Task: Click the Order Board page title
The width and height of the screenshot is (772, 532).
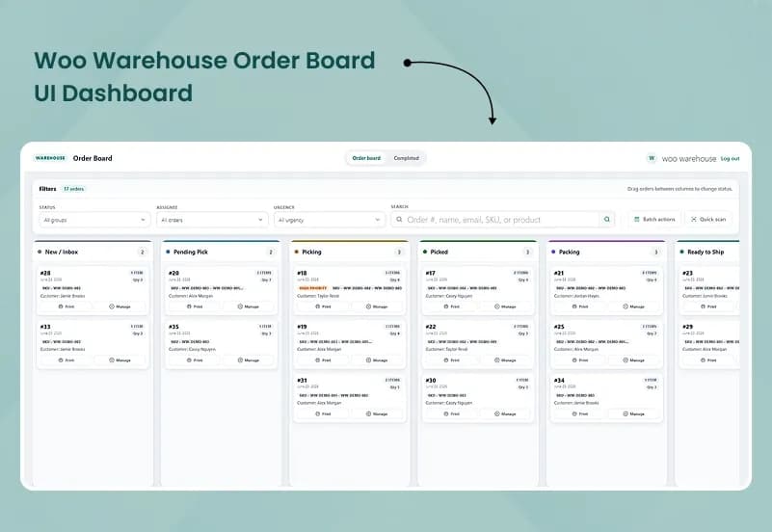Action: pos(93,158)
